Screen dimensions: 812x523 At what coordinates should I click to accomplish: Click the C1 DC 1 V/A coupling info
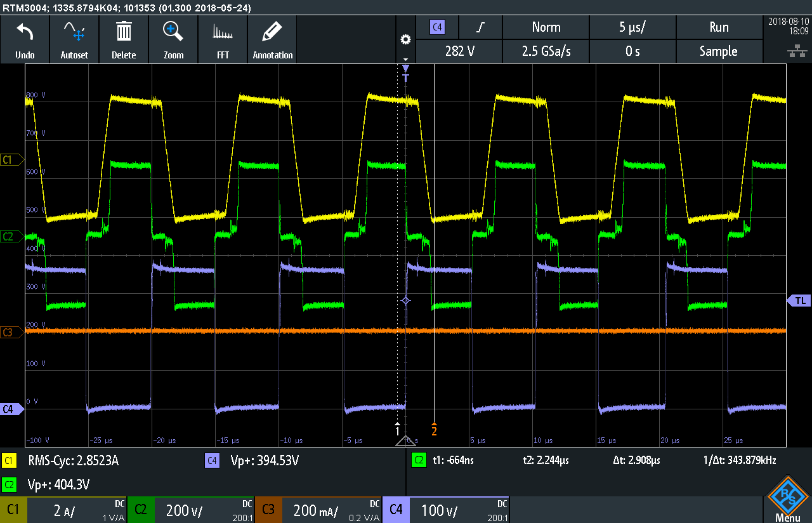coord(115,510)
